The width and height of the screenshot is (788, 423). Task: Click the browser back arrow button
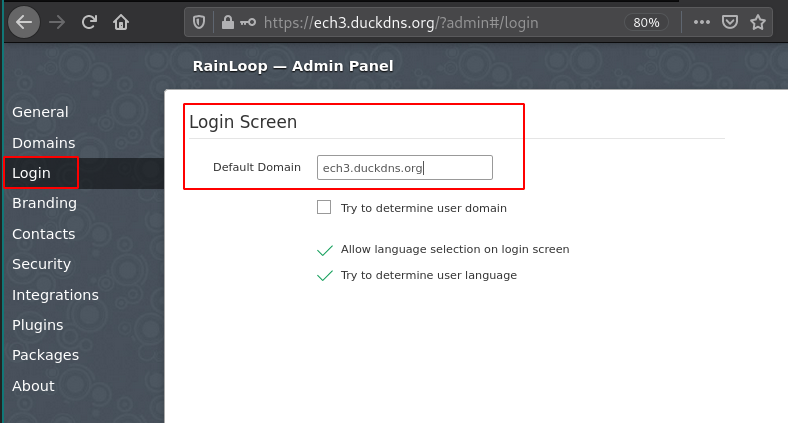24,22
